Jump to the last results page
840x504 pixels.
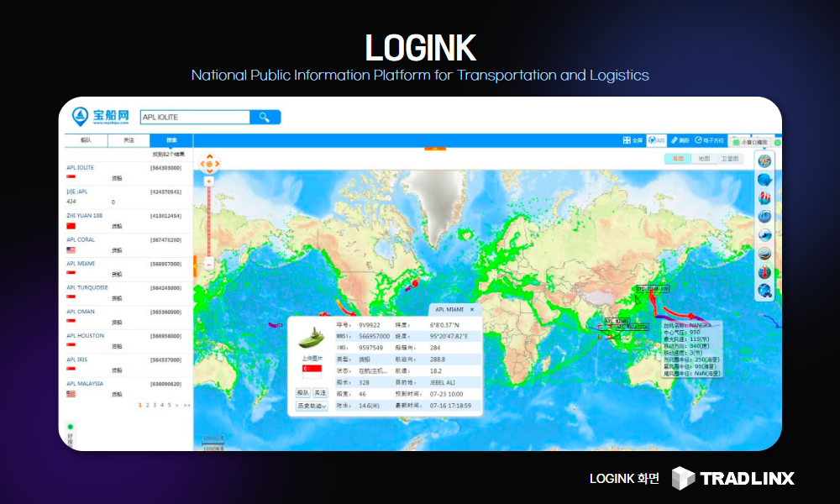pos(186,406)
